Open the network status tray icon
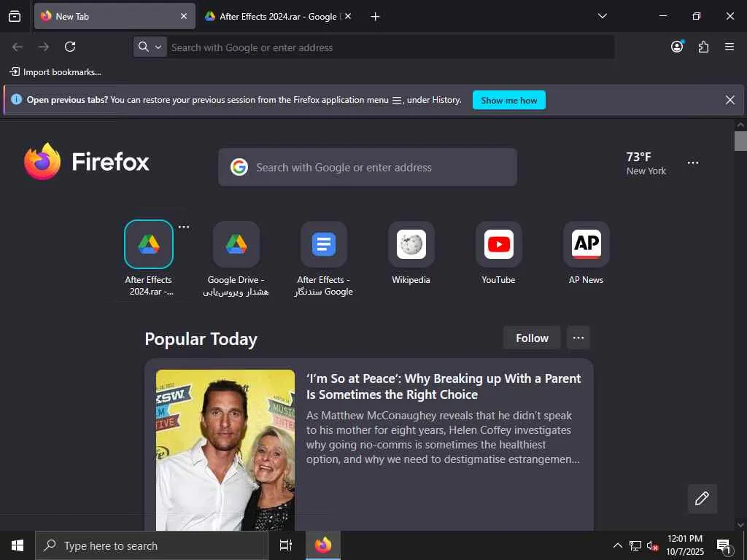 click(635, 545)
